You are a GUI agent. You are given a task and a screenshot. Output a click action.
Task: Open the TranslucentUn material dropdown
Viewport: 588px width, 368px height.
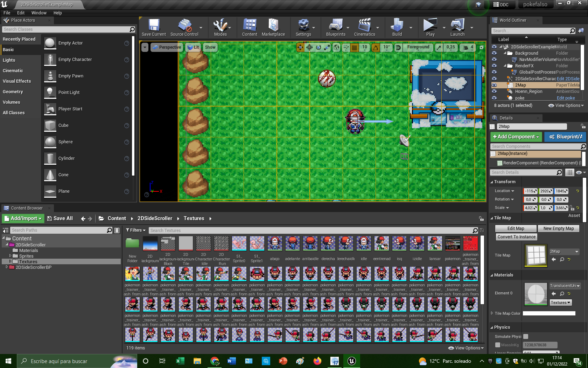(565, 286)
